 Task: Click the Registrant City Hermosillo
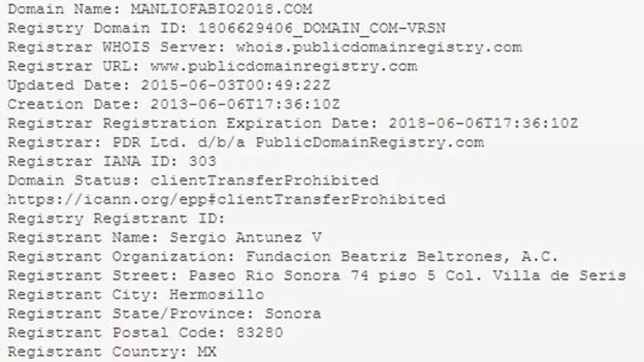(216, 294)
